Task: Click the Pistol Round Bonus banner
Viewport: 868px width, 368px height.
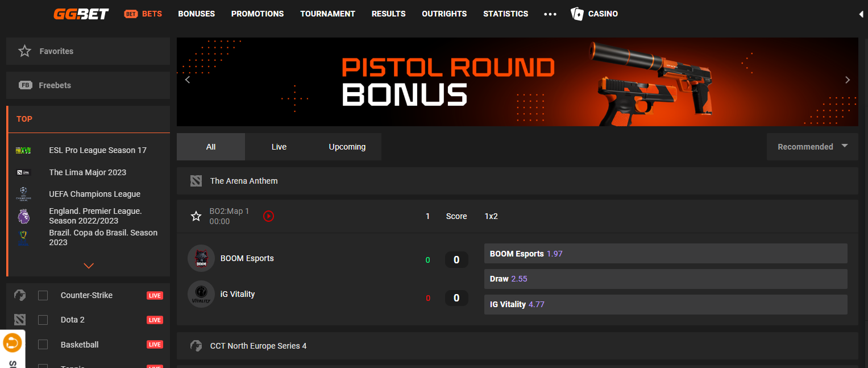Action: point(517,82)
